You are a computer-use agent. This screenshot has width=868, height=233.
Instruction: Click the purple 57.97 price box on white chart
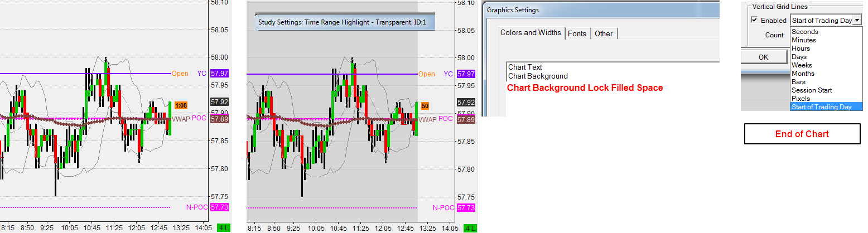click(x=219, y=74)
